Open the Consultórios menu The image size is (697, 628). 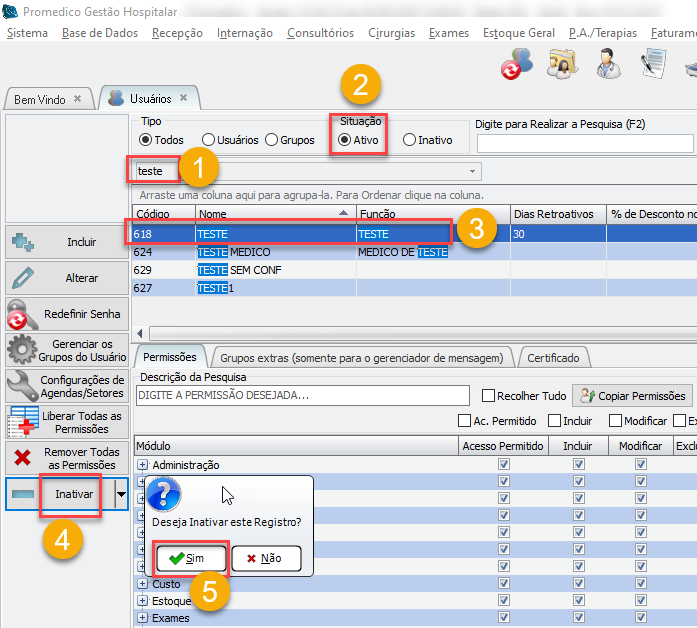click(320, 33)
